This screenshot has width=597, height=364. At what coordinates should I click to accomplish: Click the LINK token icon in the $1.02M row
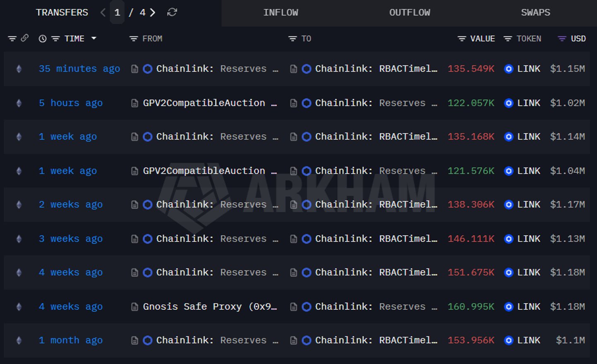tap(509, 103)
